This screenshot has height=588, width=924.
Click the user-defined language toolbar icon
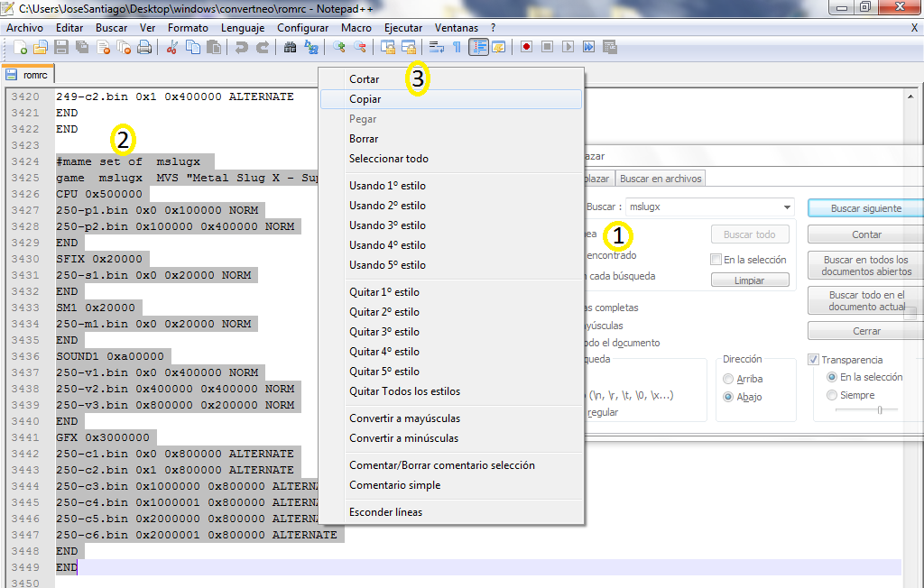click(x=498, y=47)
